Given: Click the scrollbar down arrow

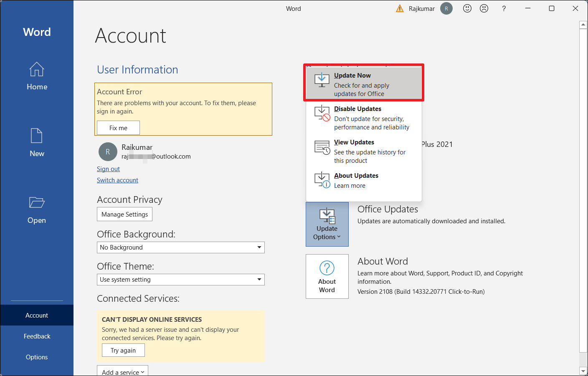Looking at the screenshot, I should point(583,371).
